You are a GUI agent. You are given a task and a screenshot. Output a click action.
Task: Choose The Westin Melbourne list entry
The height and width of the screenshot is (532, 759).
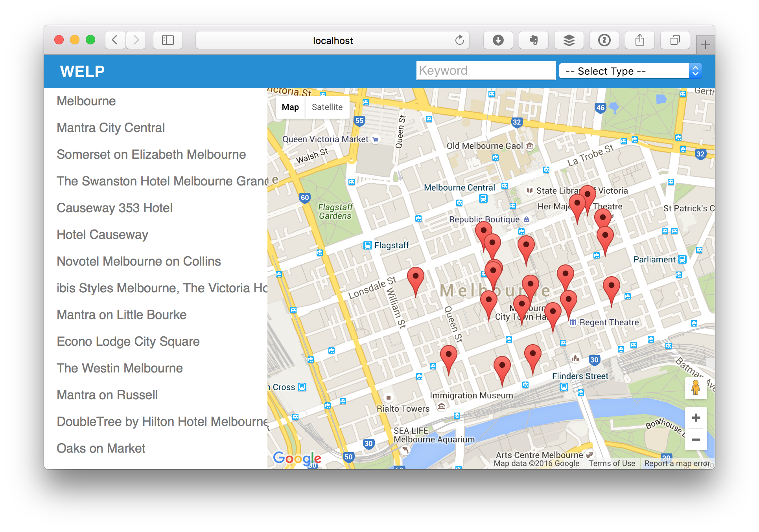(x=120, y=368)
